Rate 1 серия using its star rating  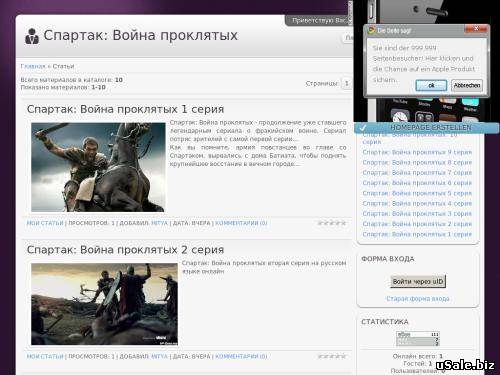tap(332, 223)
